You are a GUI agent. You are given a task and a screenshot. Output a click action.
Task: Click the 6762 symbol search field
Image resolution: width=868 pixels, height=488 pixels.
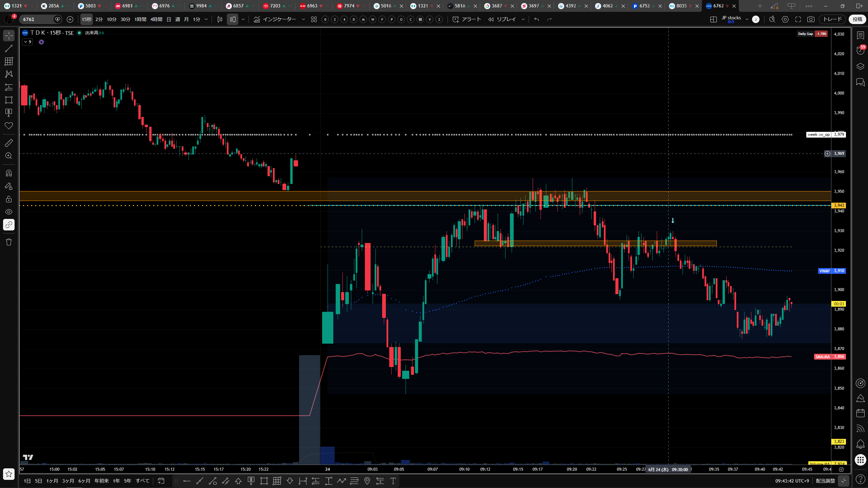37,19
